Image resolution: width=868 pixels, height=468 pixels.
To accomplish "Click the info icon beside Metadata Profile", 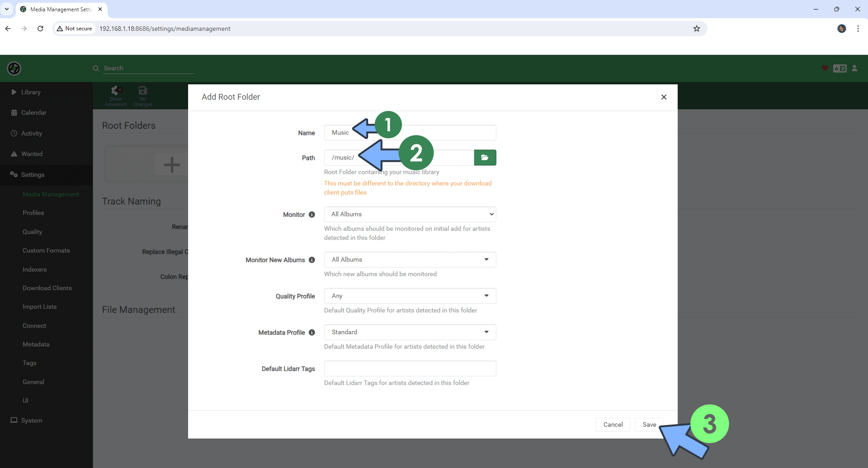I will (x=312, y=332).
